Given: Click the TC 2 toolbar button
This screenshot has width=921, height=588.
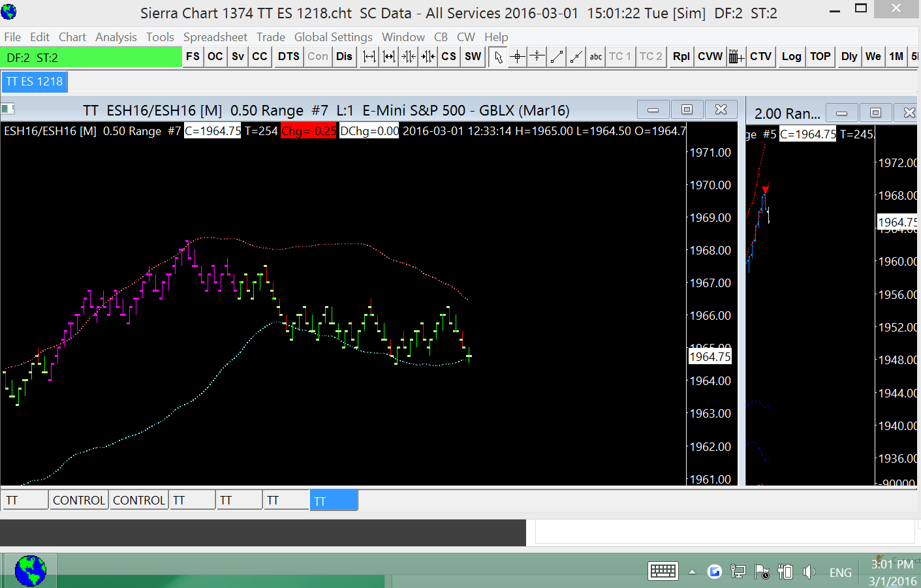Looking at the screenshot, I should [x=651, y=57].
